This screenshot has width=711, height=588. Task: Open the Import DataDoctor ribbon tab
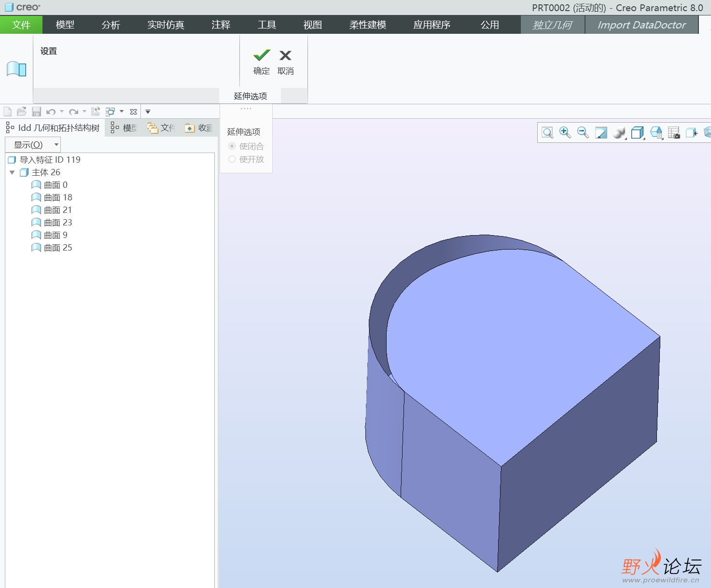[641, 25]
